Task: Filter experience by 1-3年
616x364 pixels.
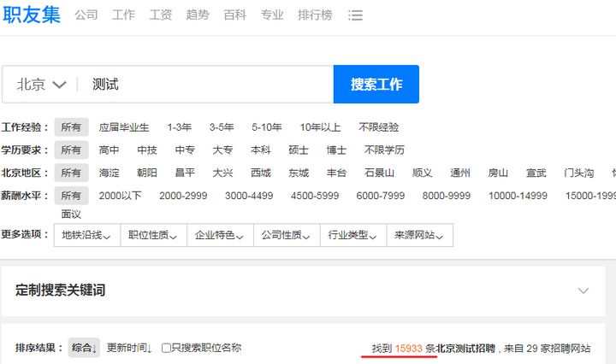Action: (x=179, y=127)
